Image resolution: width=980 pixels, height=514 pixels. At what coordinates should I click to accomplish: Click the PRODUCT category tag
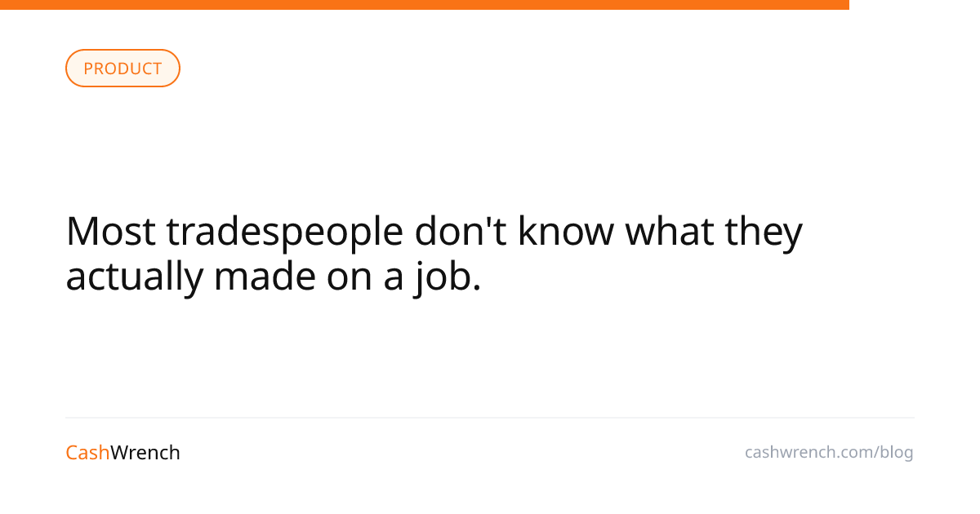pyautogui.click(x=122, y=69)
